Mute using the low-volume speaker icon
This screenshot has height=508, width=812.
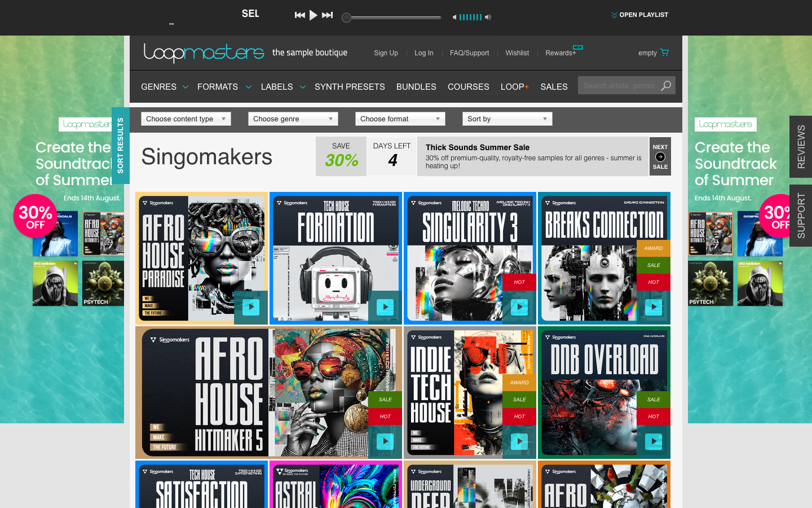click(x=454, y=17)
